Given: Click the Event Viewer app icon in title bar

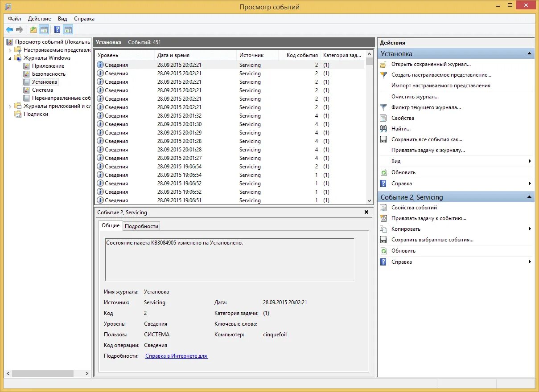Looking at the screenshot, I should point(8,7).
